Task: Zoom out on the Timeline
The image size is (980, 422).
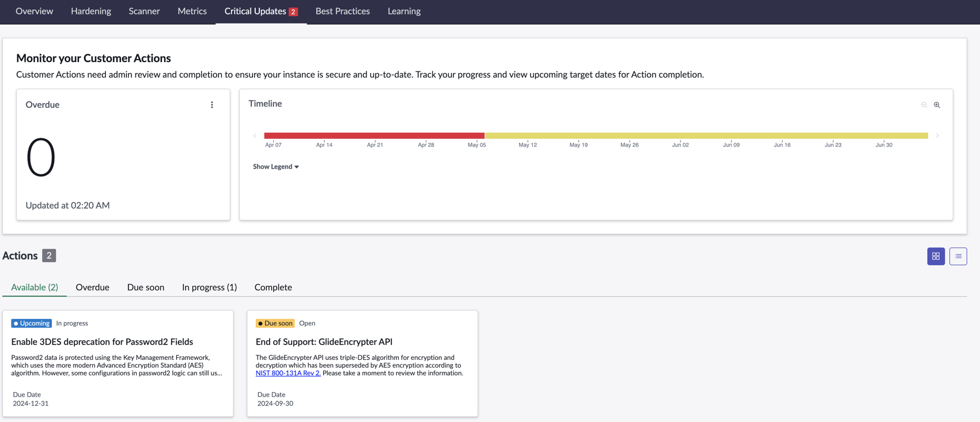Action: (x=924, y=105)
